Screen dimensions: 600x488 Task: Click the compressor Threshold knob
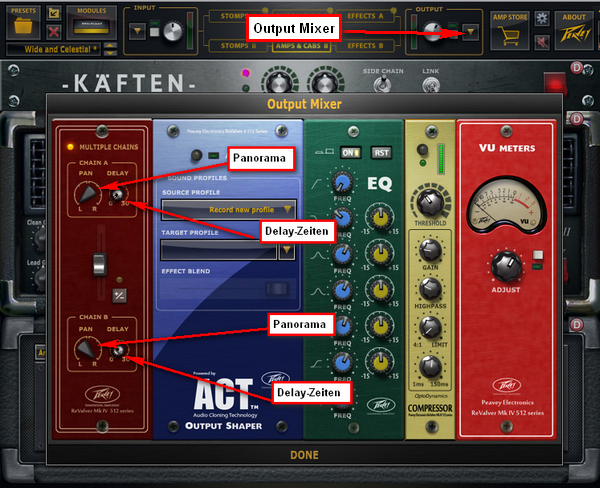click(430, 202)
